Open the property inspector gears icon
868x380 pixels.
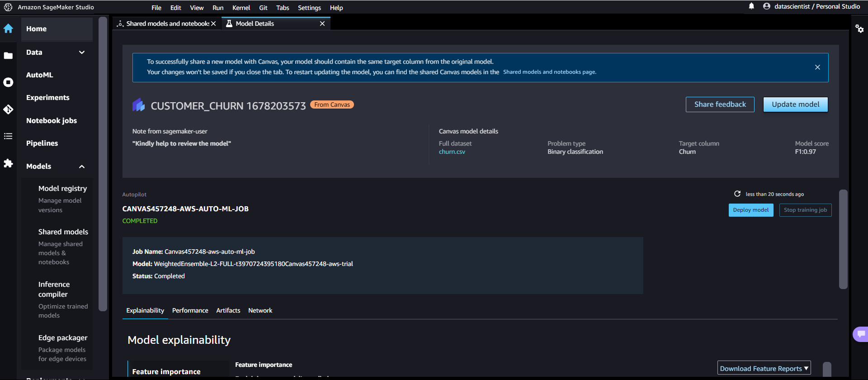point(859,28)
